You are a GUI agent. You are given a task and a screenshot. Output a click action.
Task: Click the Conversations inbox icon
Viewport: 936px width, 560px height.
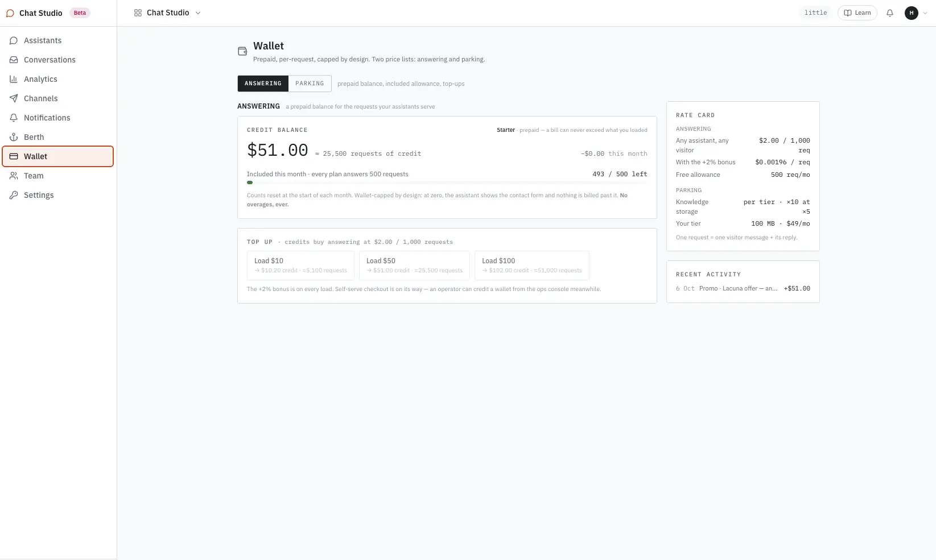pos(14,60)
